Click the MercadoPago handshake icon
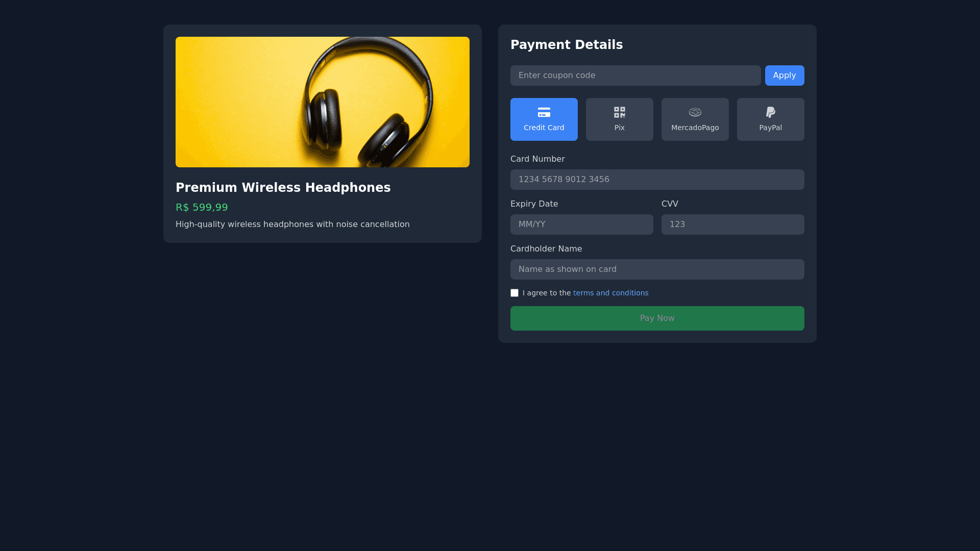980x551 pixels. point(695,112)
